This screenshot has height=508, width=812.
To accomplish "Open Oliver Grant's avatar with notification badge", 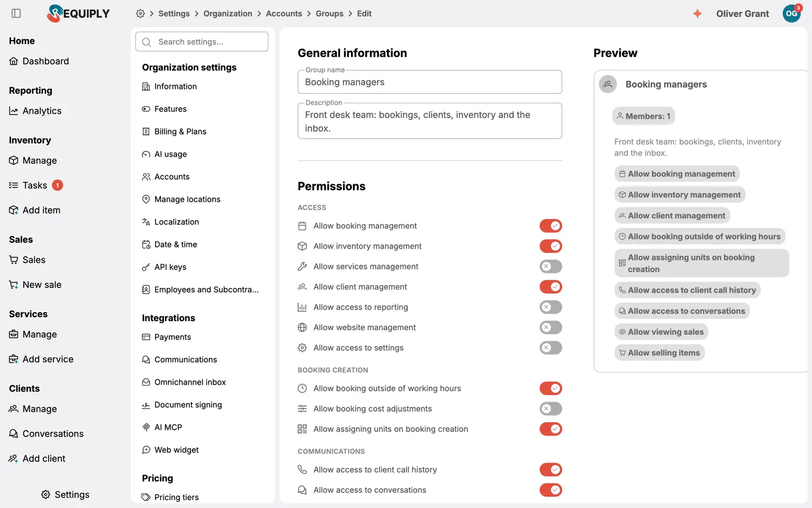I will 791,13.
